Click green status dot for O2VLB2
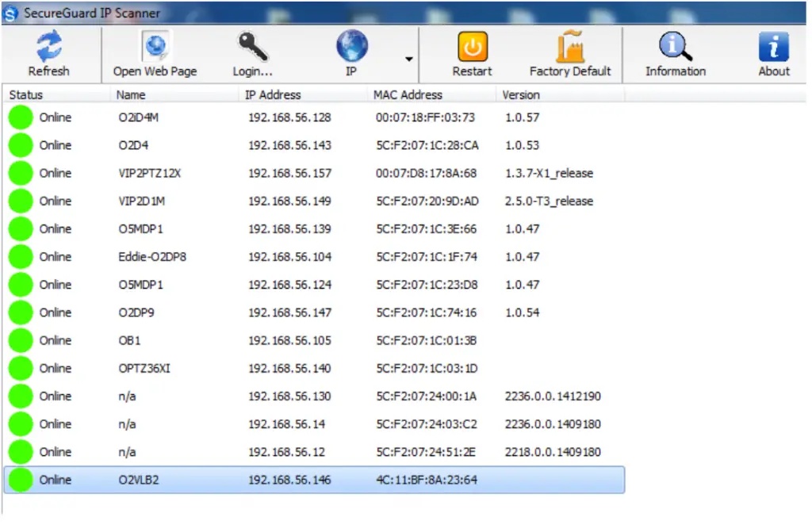Screen dimensions: 812x525 coord(21,480)
